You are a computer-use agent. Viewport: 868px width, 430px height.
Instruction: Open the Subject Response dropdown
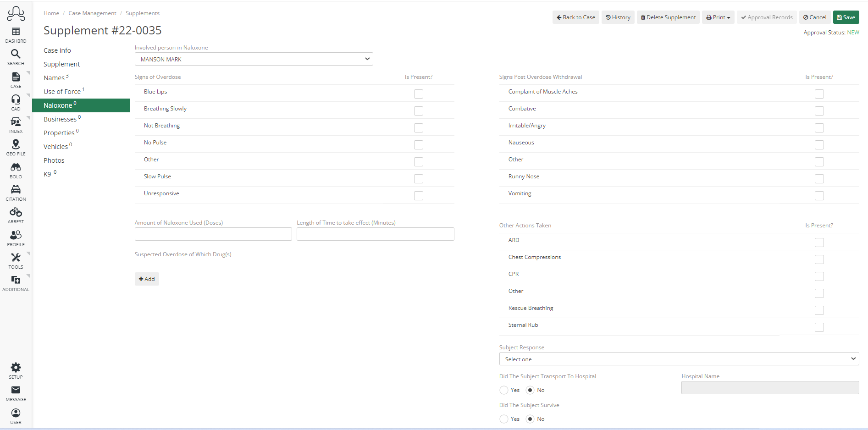[x=679, y=359]
